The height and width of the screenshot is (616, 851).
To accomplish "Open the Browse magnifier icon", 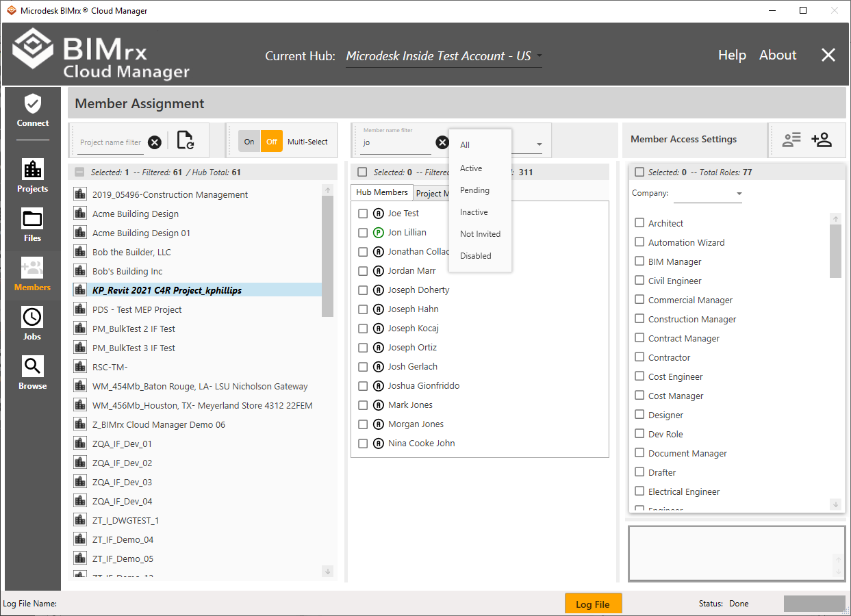I will [33, 367].
